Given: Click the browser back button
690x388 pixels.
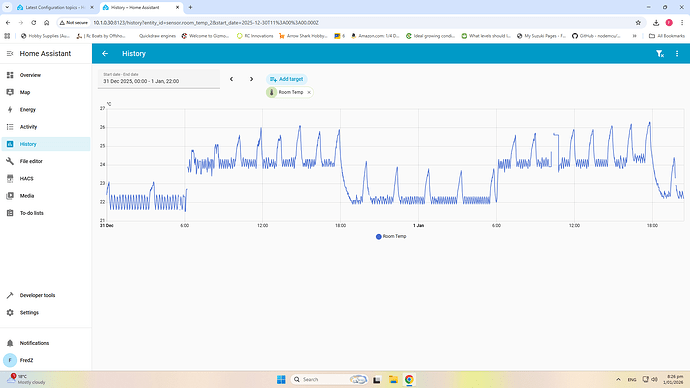Looking at the screenshot, I should pos(8,22).
